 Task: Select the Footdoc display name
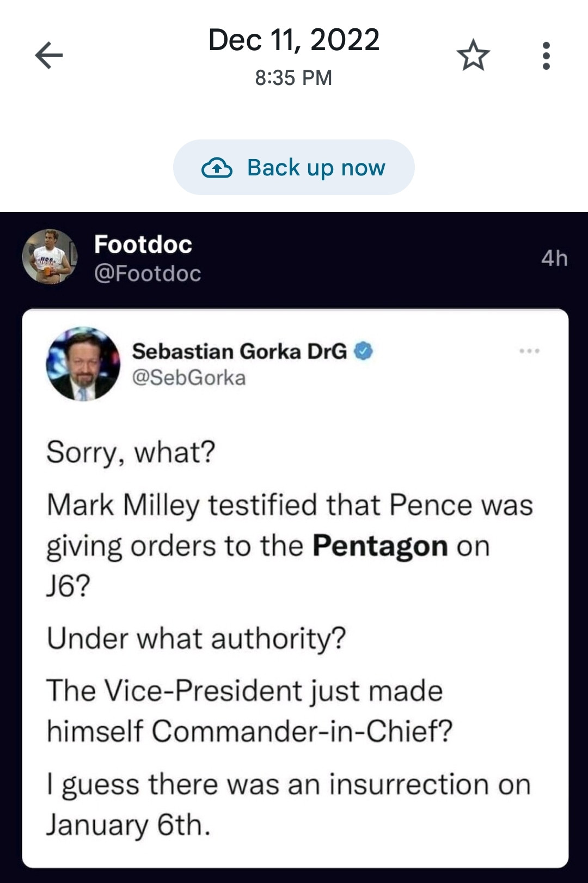143,245
